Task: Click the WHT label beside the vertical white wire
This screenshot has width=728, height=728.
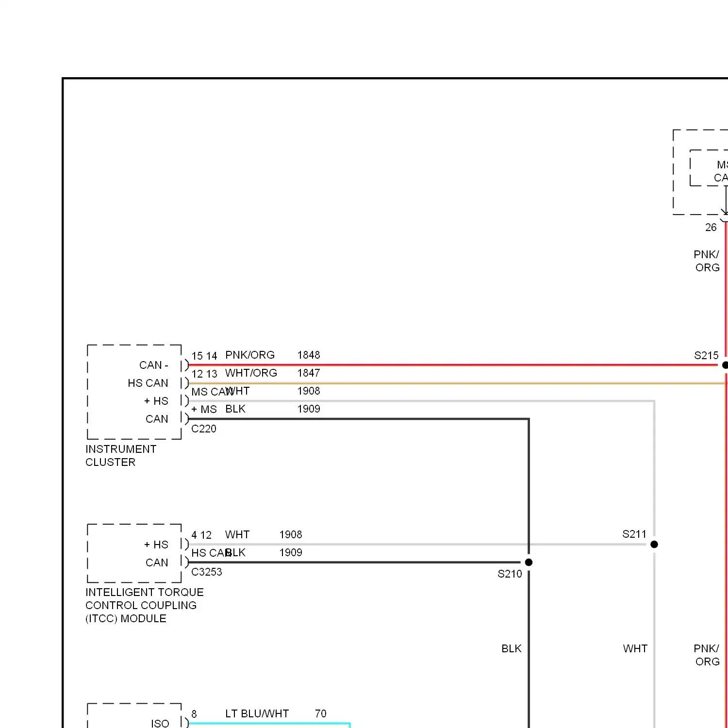Action: [635, 649]
